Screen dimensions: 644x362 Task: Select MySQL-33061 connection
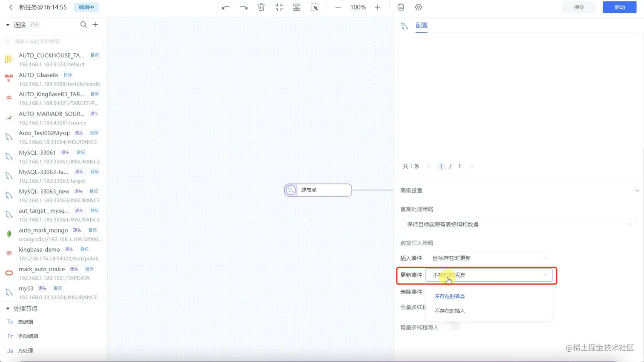pyautogui.click(x=53, y=157)
